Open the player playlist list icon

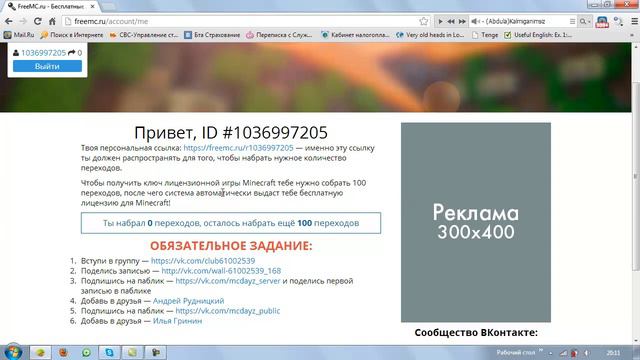572,21
